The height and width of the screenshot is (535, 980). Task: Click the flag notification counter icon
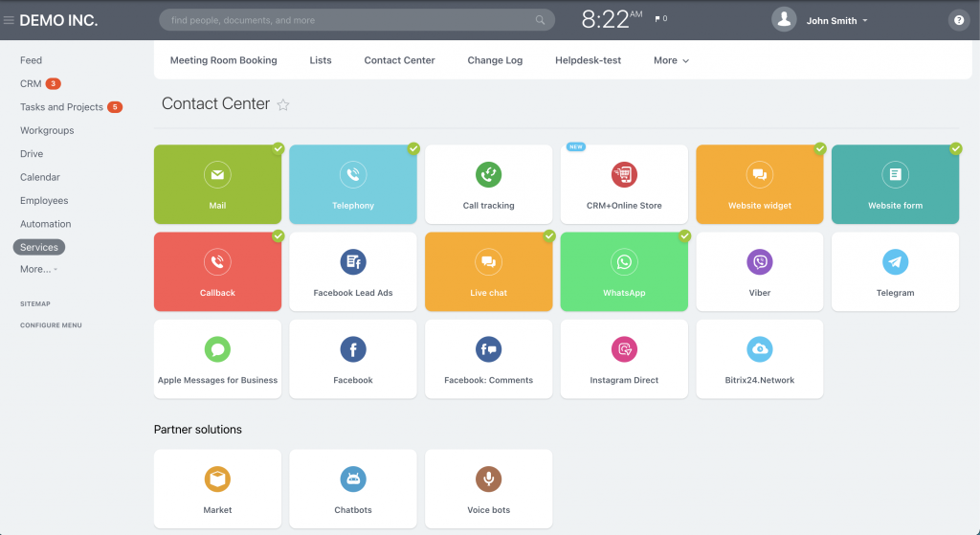pos(660,19)
